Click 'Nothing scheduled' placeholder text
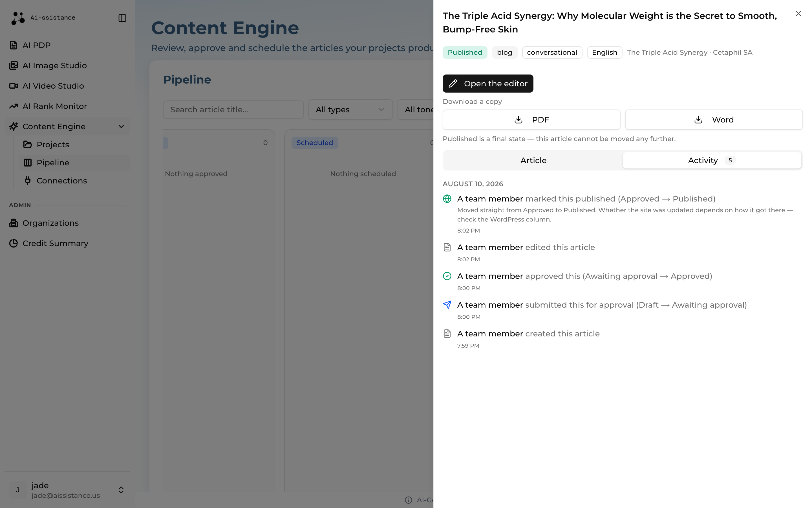 (x=363, y=174)
